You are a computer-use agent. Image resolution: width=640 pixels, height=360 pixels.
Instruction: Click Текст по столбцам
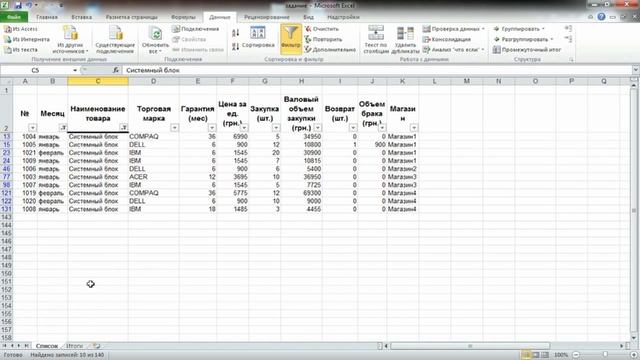click(x=376, y=39)
